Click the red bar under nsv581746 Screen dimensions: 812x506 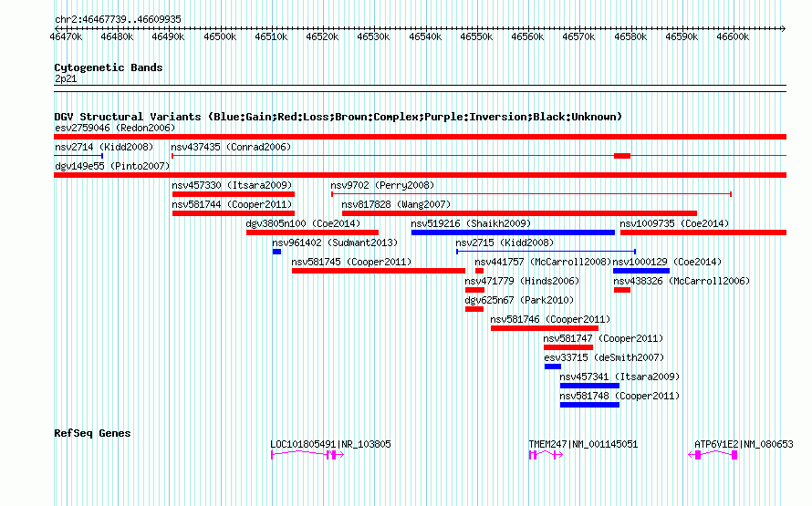click(x=545, y=328)
